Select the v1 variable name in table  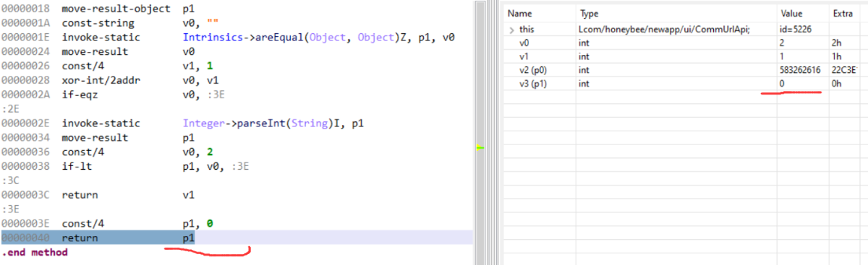[524, 57]
